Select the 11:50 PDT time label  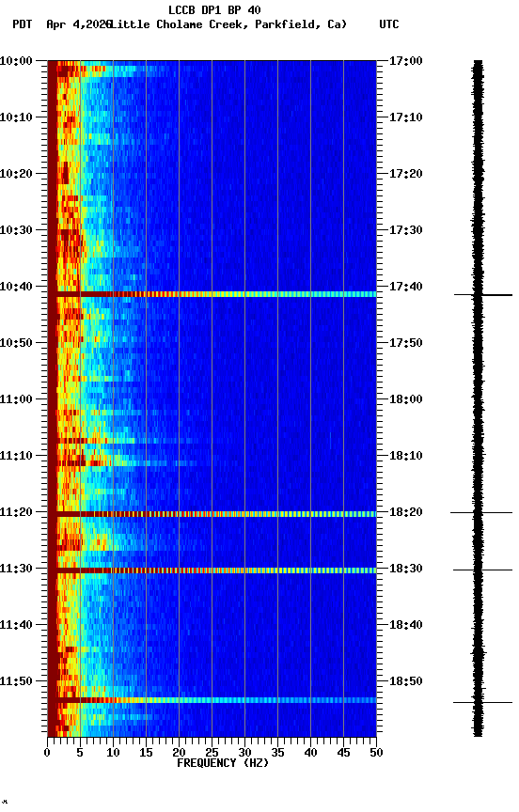(16, 682)
